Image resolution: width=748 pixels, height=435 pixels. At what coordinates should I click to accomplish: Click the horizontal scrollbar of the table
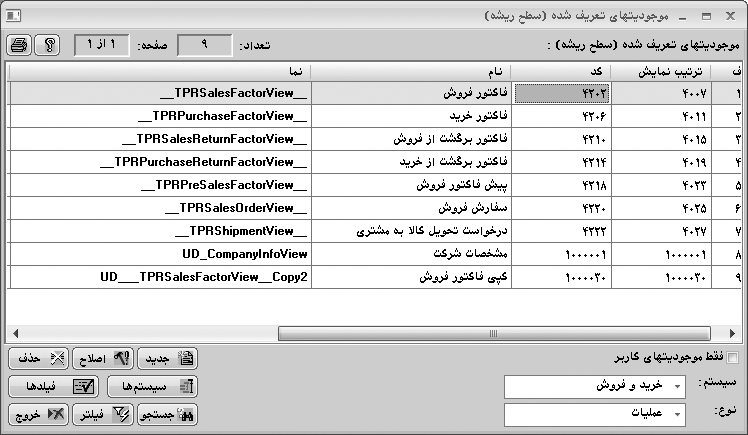coord(400,333)
